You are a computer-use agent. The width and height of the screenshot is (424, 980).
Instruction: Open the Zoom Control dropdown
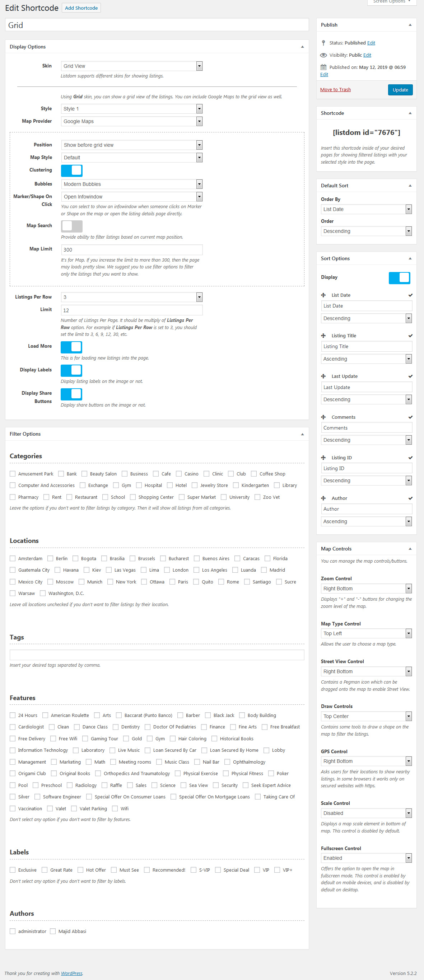tap(366, 589)
